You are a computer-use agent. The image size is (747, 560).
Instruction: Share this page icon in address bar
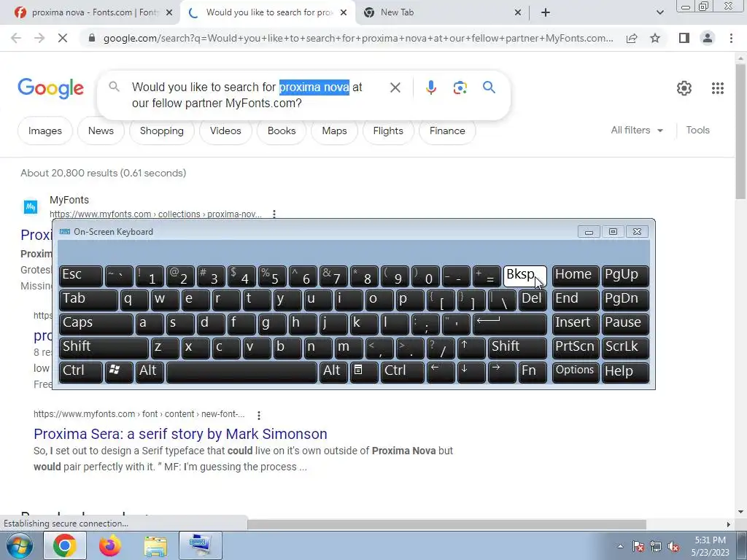pyautogui.click(x=632, y=38)
